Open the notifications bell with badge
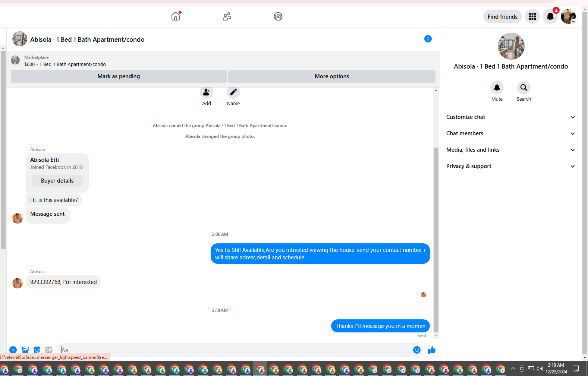 (550, 16)
